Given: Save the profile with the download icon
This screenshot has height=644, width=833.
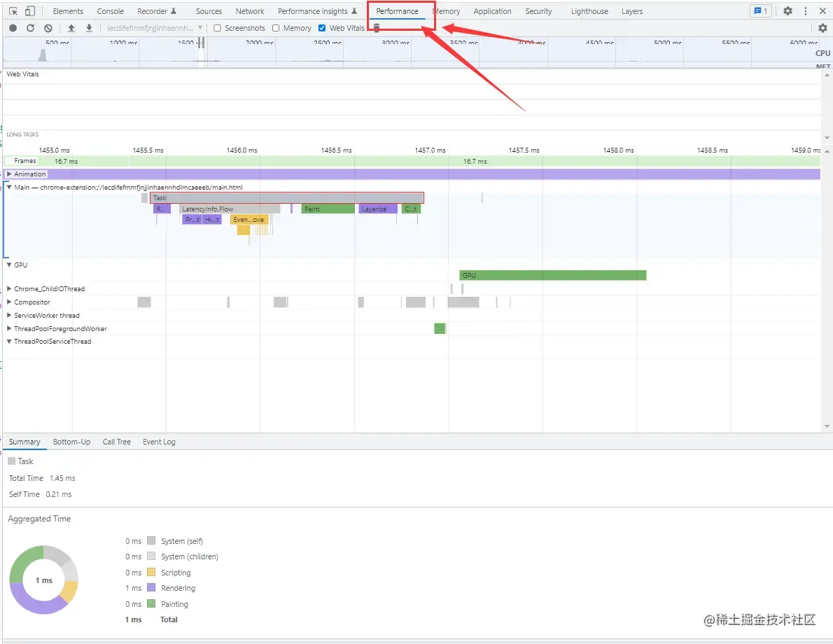Looking at the screenshot, I should pos(90,28).
